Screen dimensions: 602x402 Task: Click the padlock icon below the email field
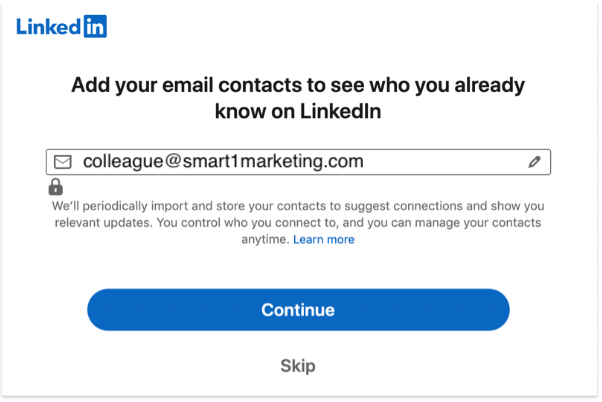56,187
